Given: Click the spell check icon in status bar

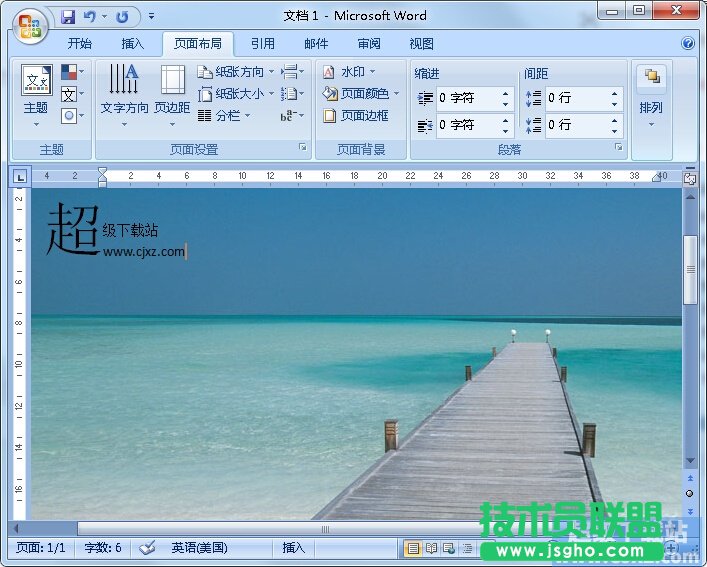Looking at the screenshot, I should (x=148, y=548).
